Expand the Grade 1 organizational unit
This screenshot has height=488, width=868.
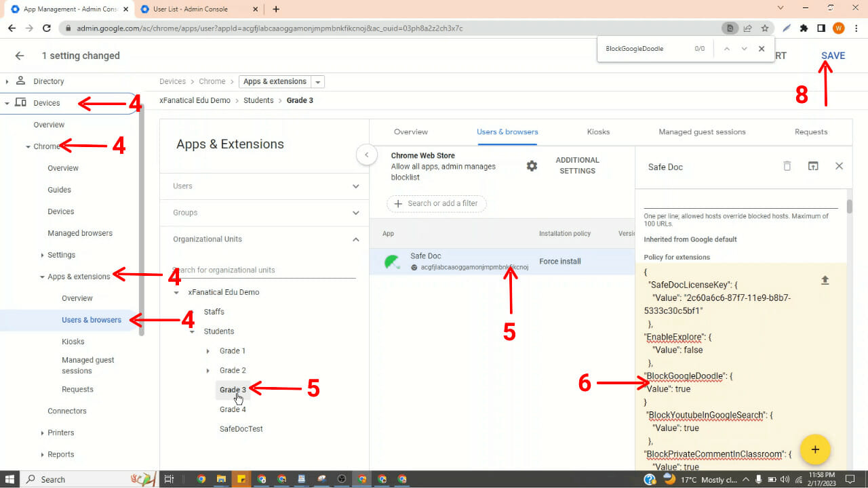point(208,351)
